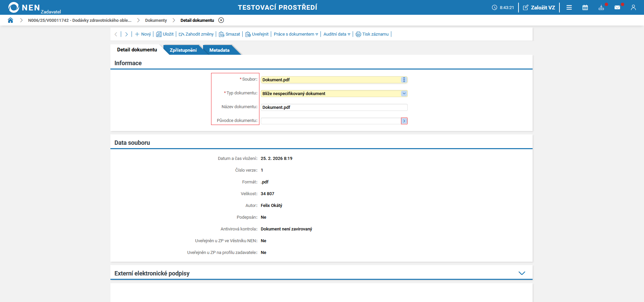This screenshot has width=644, height=302.
Task: Open the Soubor field options menu
Action: (x=404, y=80)
